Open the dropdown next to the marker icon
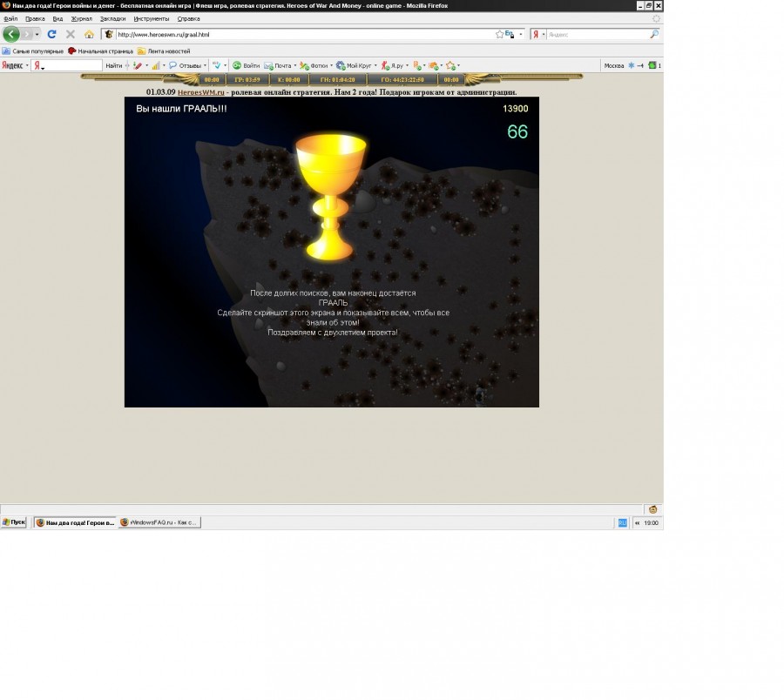This screenshot has height=700, width=784. point(146,65)
